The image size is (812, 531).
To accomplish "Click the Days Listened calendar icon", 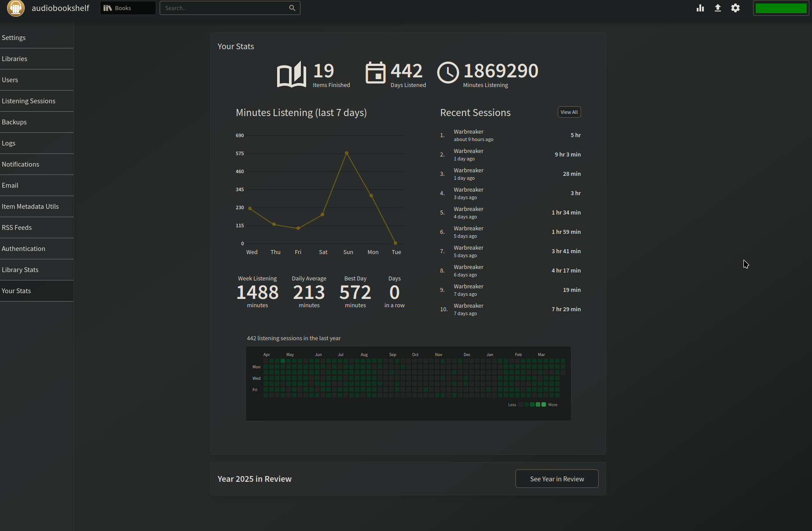I will click(x=376, y=73).
